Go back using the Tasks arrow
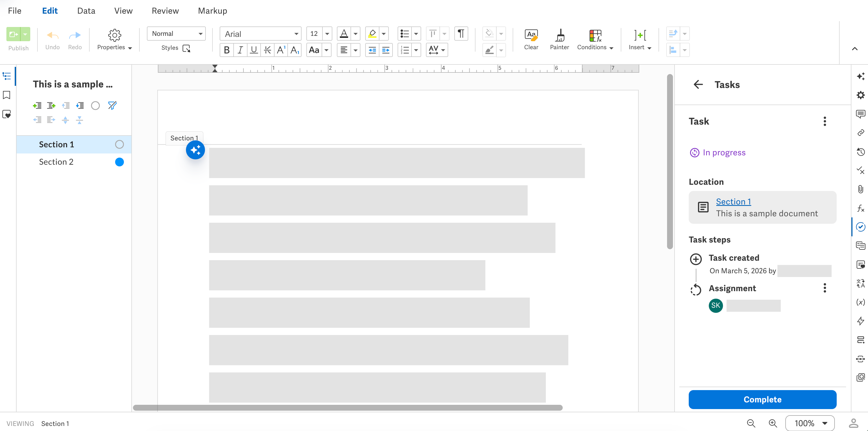The height and width of the screenshot is (431, 868). tap(698, 84)
